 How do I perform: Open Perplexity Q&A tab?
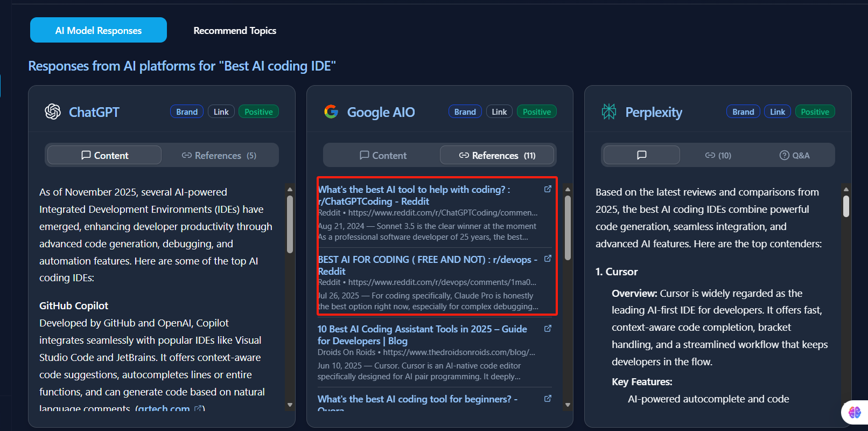[x=794, y=155]
